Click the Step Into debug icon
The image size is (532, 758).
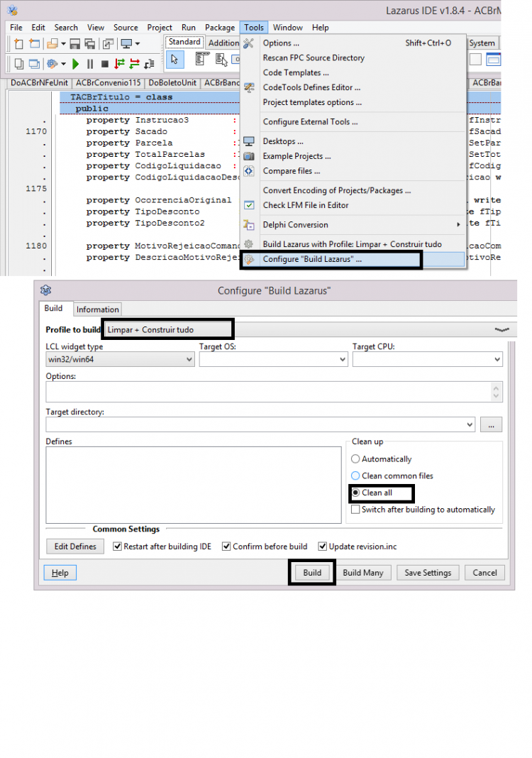[119, 63]
